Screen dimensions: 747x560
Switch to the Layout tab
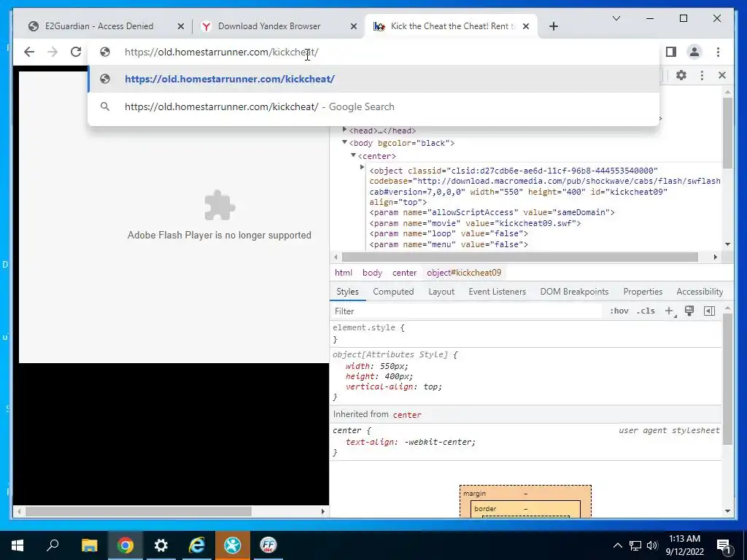[x=441, y=292]
